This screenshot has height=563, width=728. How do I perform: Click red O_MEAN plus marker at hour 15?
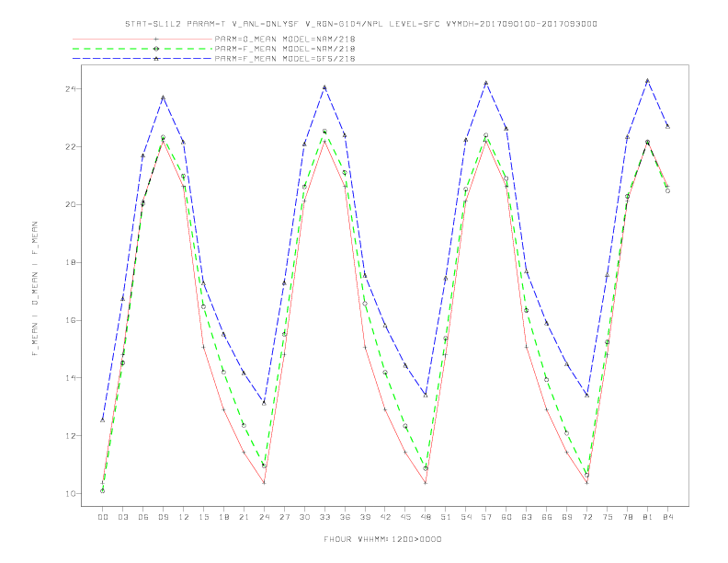pyautogui.click(x=203, y=347)
